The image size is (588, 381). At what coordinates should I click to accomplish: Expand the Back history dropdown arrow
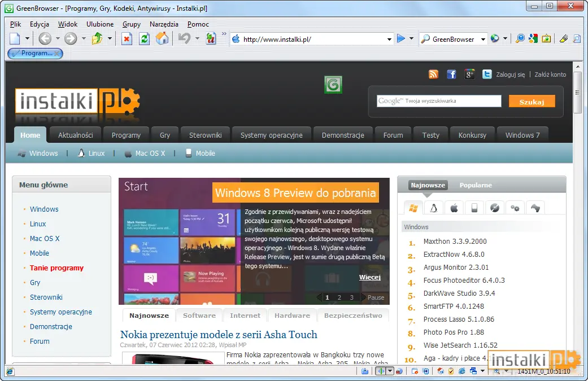58,38
